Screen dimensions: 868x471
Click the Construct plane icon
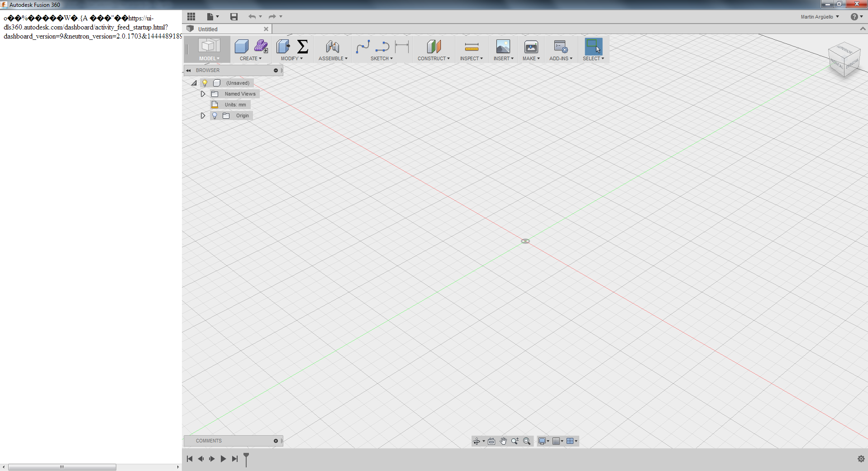pos(433,47)
